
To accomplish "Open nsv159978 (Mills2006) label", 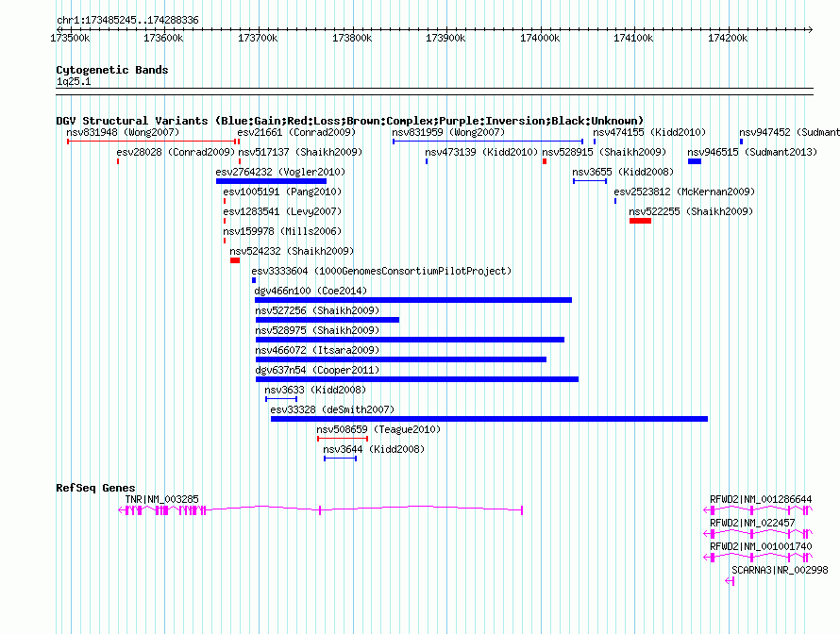I will coord(282,231).
